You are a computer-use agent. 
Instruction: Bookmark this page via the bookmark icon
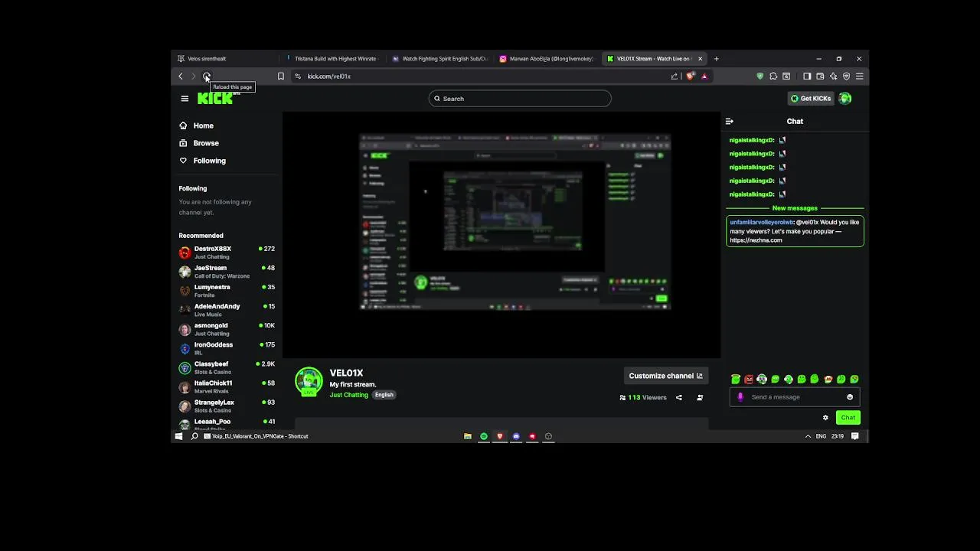tap(281, 76)
